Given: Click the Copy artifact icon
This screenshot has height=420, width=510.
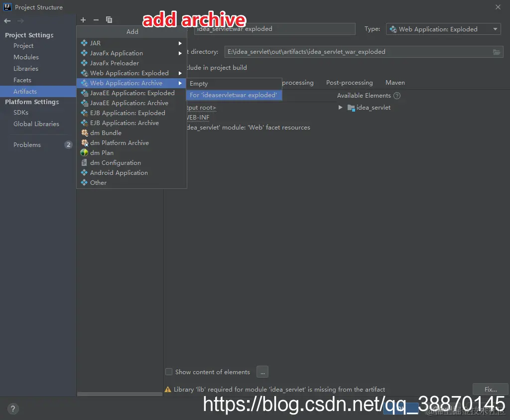Looking at the screenshot, I should tap(109, 20).
